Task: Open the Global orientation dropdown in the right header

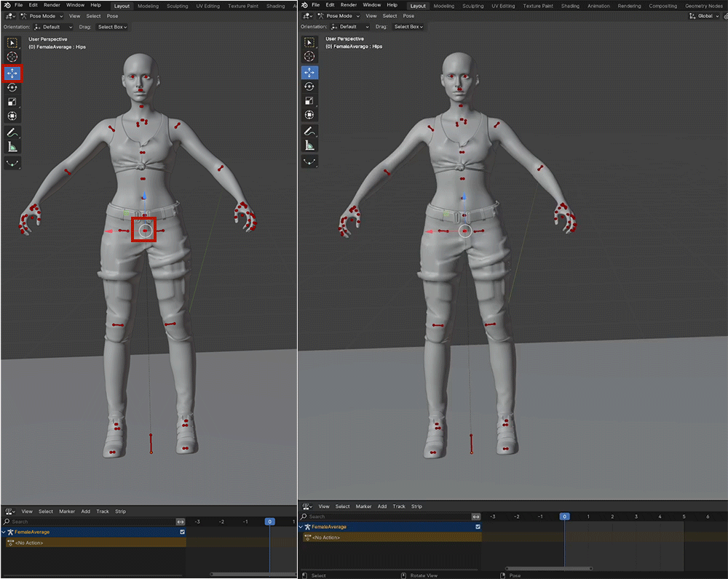Action: tap(704, 15)
